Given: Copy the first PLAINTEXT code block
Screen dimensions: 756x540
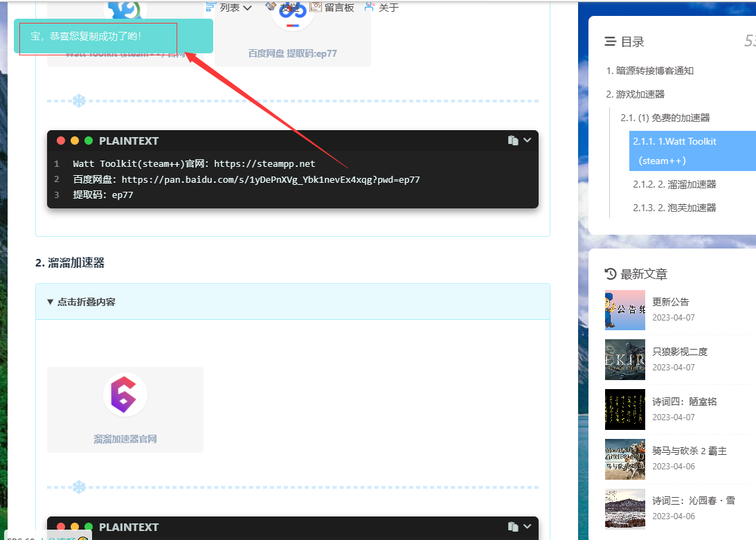Looking at the screenshot, I should (513, 141).
